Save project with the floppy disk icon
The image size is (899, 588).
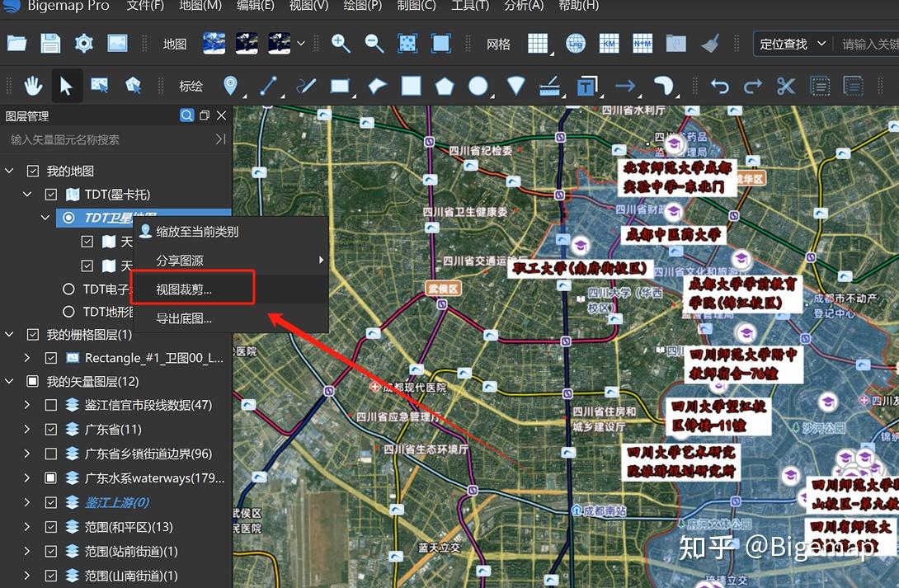[49, 44]
